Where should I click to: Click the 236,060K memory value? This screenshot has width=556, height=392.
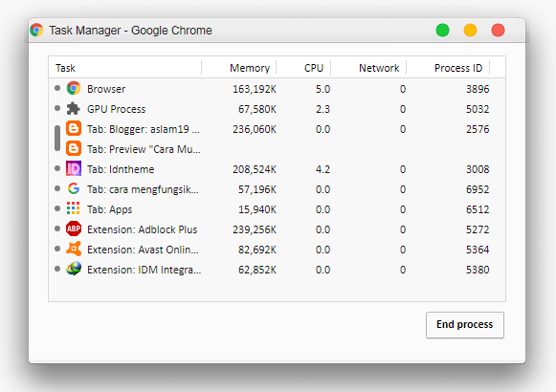click(255, 129)
